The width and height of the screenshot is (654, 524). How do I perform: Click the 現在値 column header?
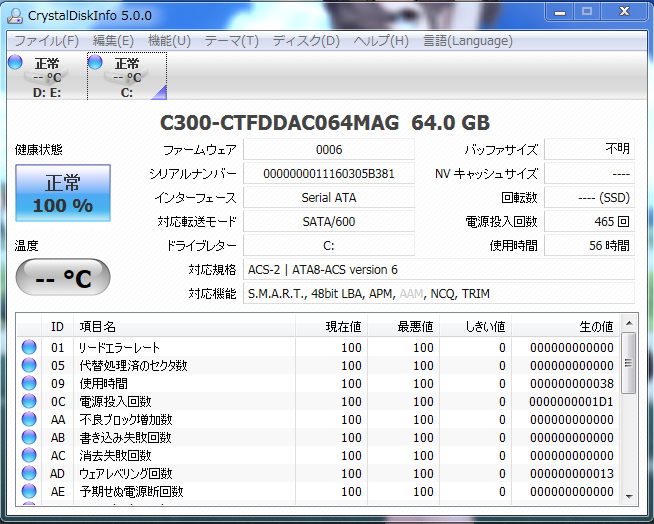pos(332,326)
